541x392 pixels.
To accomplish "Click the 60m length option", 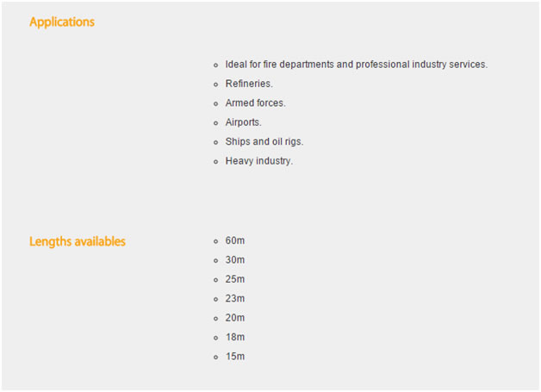I will 235,240.
